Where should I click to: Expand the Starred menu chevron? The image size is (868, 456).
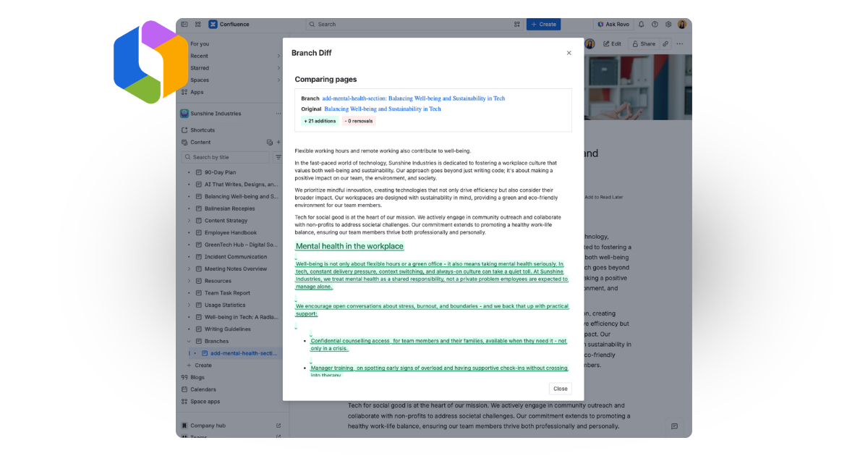tap(278, 68)
